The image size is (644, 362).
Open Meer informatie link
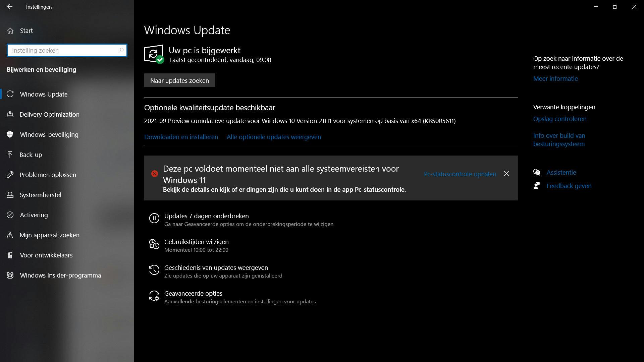point(555,78)
